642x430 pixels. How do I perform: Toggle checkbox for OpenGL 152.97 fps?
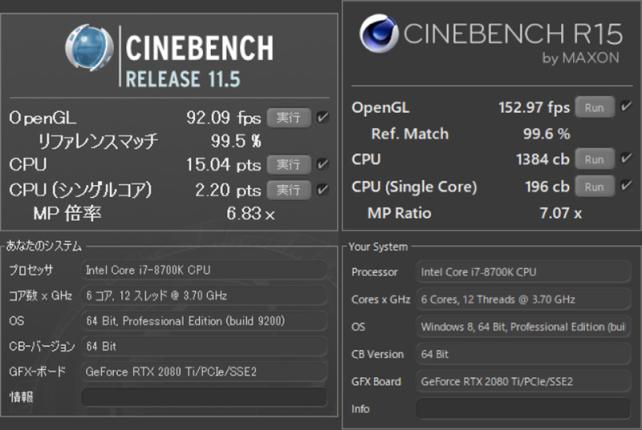[626, 107]
